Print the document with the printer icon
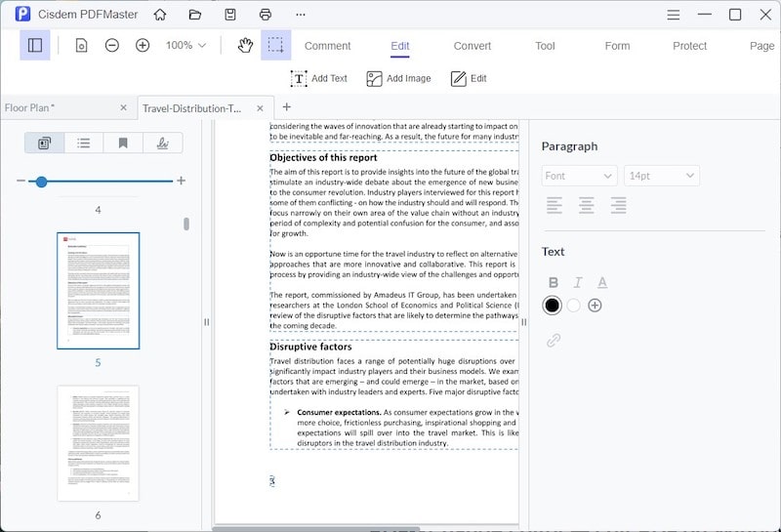 (x=266, y=15)
